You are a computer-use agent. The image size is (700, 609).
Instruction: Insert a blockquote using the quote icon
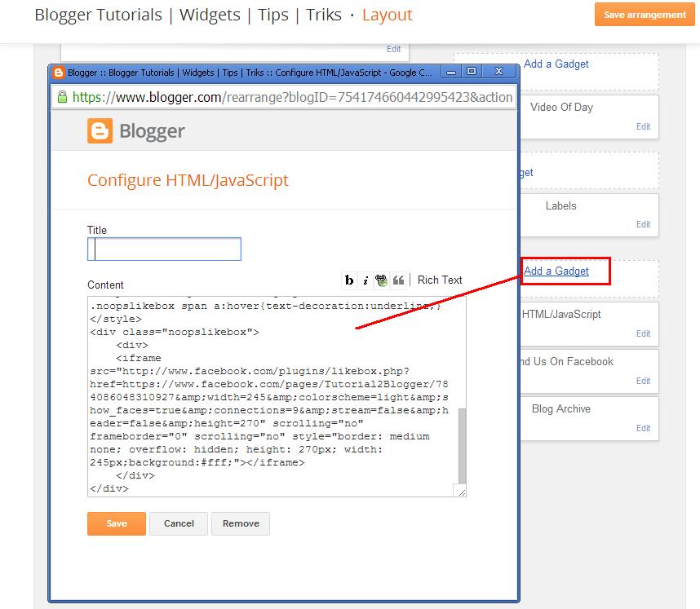(399, 280)
